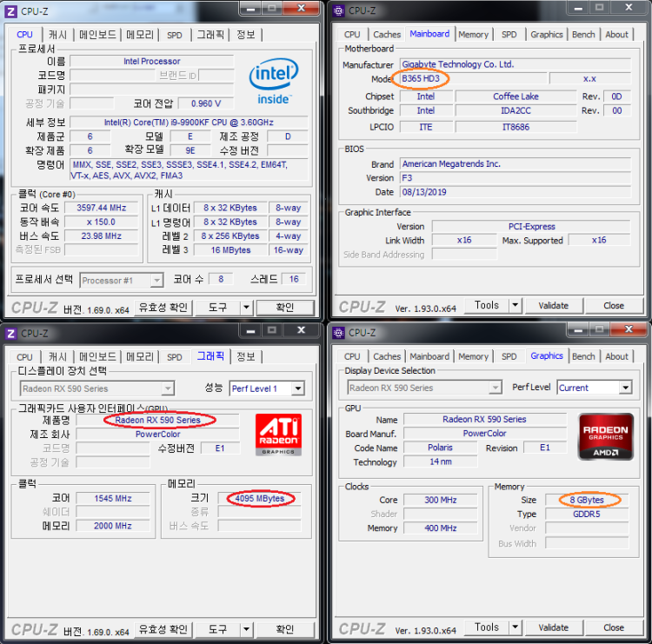Click the Polaris code name value
This screenshot has height=644, width=652.
click(441, 448)
